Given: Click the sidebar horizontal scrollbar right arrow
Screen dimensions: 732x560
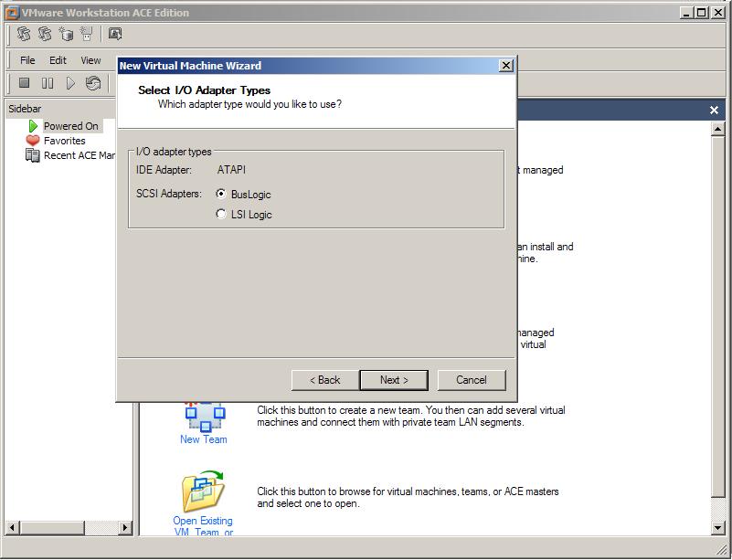Looking at the screenshot, I should [x=125, y=528].
